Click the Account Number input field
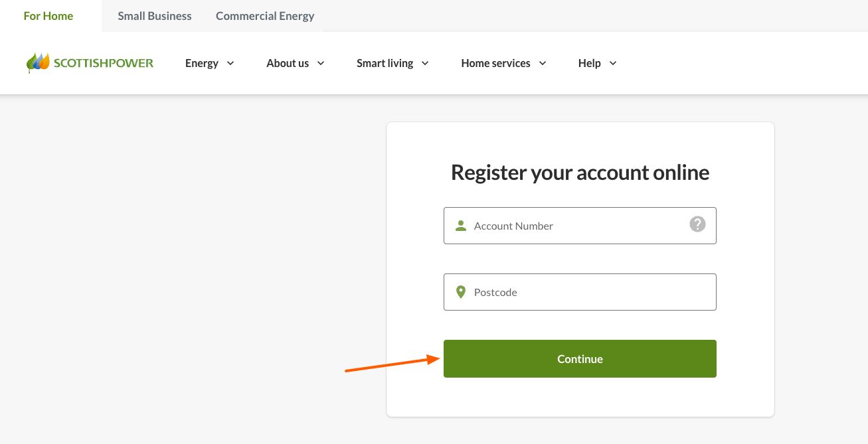Image resolution: width=868 pixels, height=444 pixels. 579,225
